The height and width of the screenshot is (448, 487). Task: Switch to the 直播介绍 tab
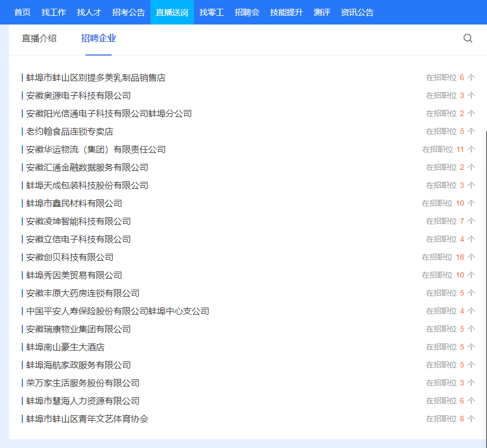pos(39,38)
